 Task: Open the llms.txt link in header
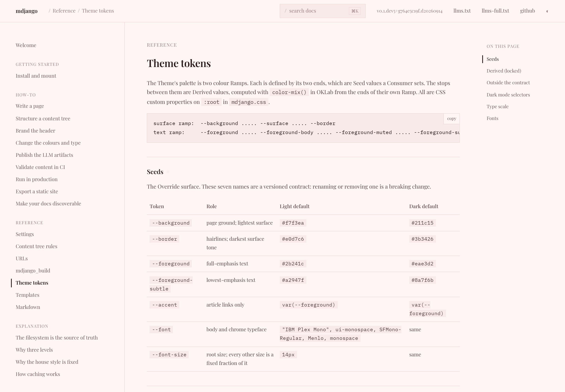click(462, 11)
